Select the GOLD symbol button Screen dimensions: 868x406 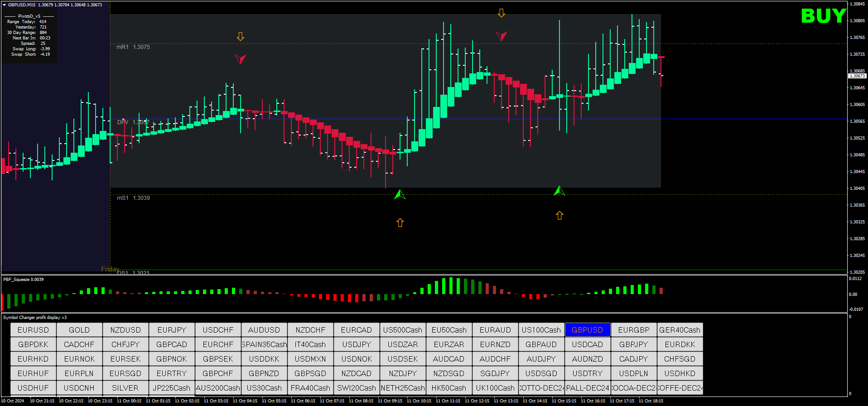pos(79,330)
